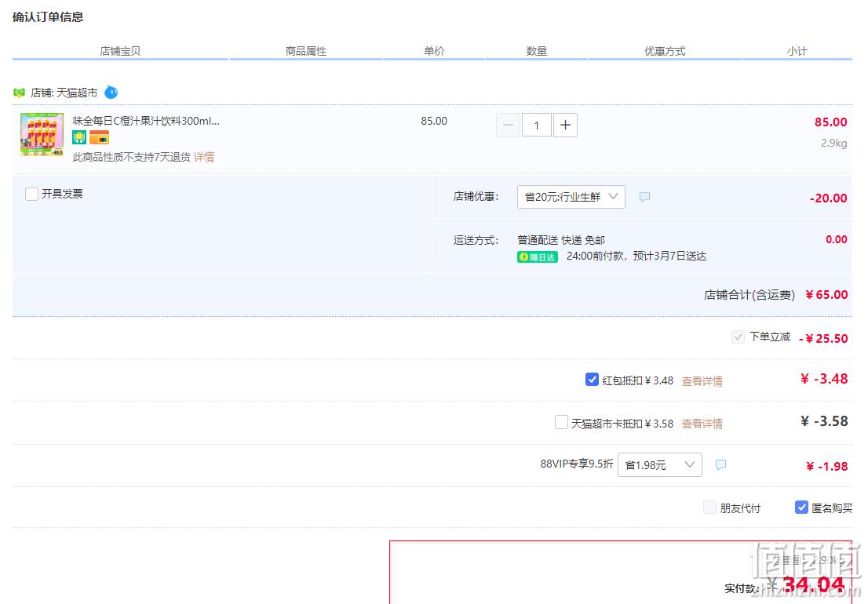Check the 朋友代付 option
Image resolution: width=868 pixels, height=604 pixels.
tap(709, 508)
